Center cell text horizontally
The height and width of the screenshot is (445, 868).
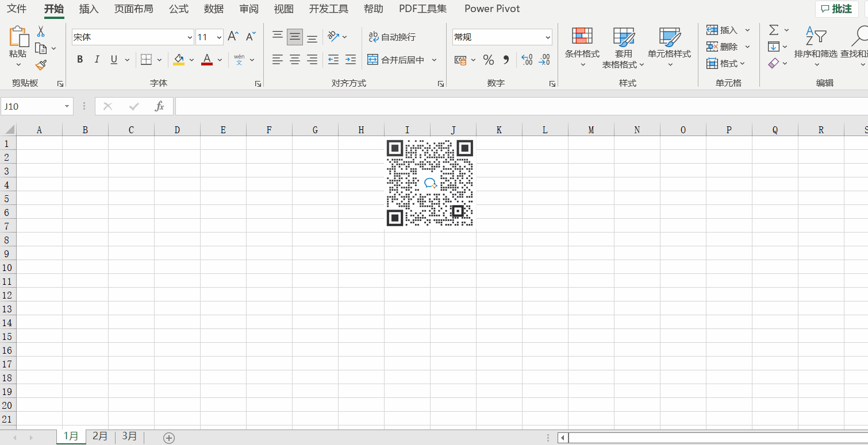(295, 59)
